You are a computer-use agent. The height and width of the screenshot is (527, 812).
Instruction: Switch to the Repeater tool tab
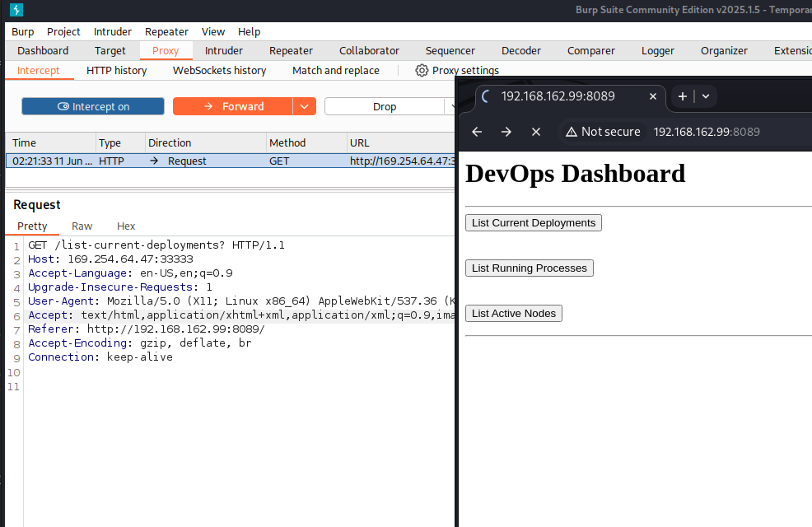coord(291,51)
